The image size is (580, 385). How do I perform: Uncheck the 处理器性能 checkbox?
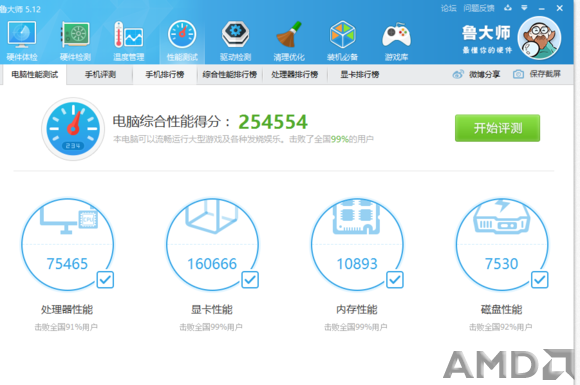point(105,280)
